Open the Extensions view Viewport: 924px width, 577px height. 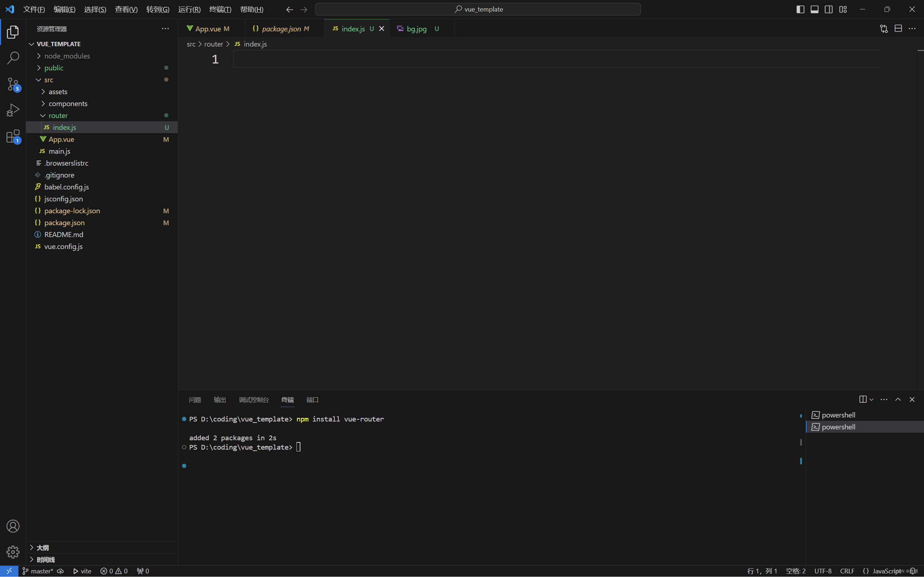point(13,136)
